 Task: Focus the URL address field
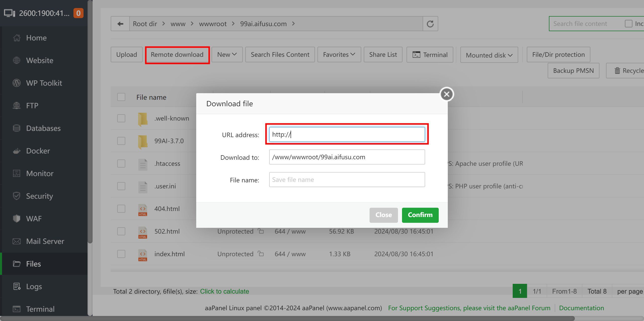[x=347, y=134]
